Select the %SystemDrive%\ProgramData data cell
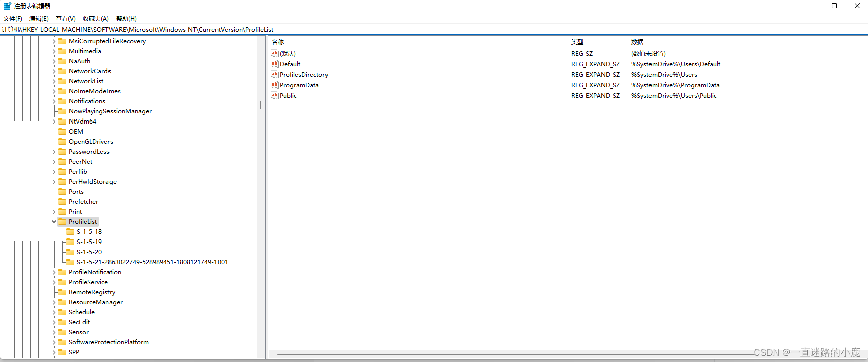This screenshot has width=868, height=362. click(675, 85)
